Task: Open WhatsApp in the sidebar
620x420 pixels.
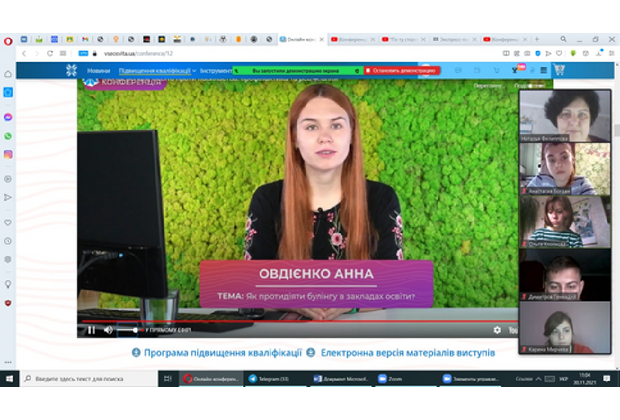Action: [8, 136]
